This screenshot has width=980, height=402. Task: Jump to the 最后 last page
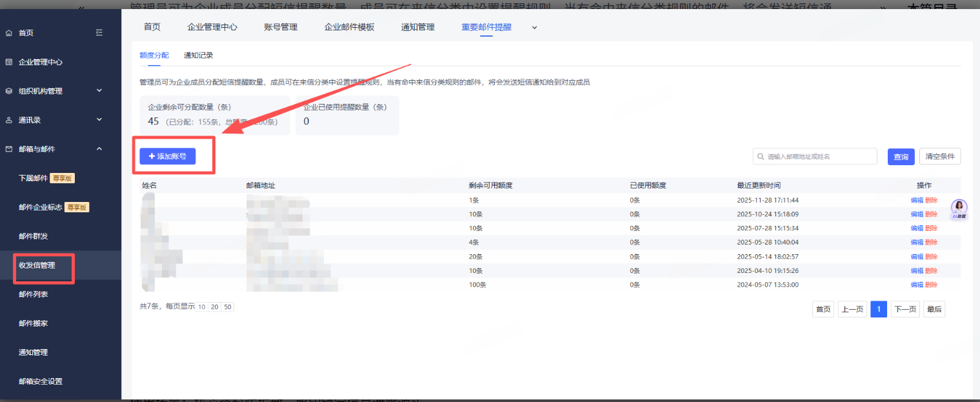pos(934,309)
